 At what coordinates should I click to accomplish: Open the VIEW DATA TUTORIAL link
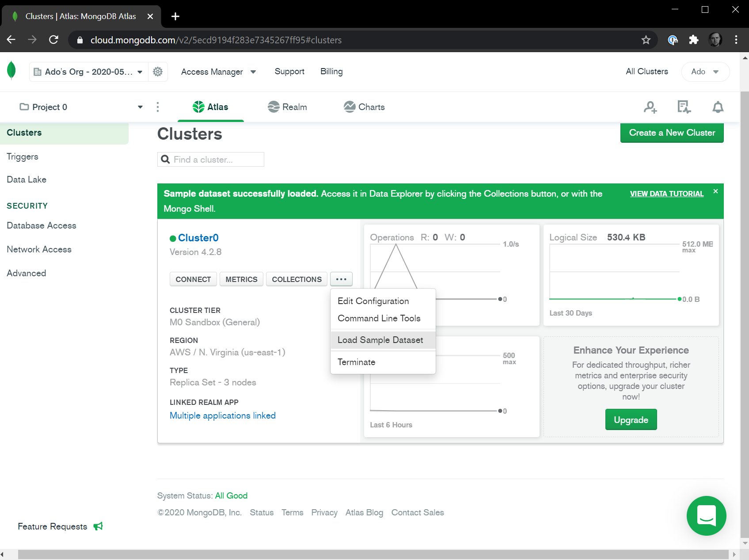point(667,194)
